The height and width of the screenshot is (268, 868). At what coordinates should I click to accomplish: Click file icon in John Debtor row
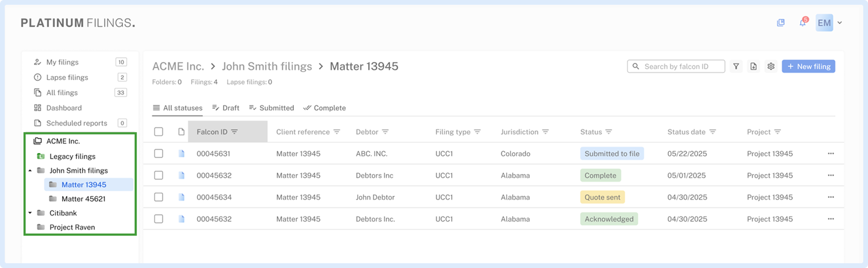tap(181, 197)
